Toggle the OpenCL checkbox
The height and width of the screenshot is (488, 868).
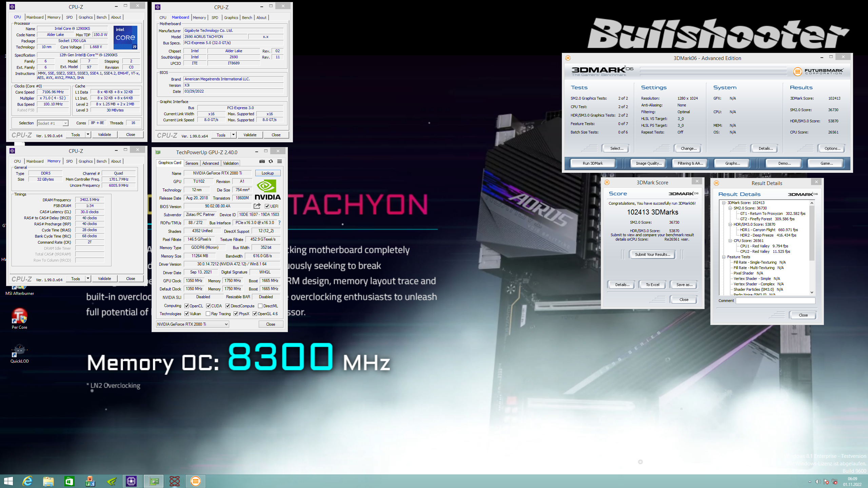click(186, 306)
